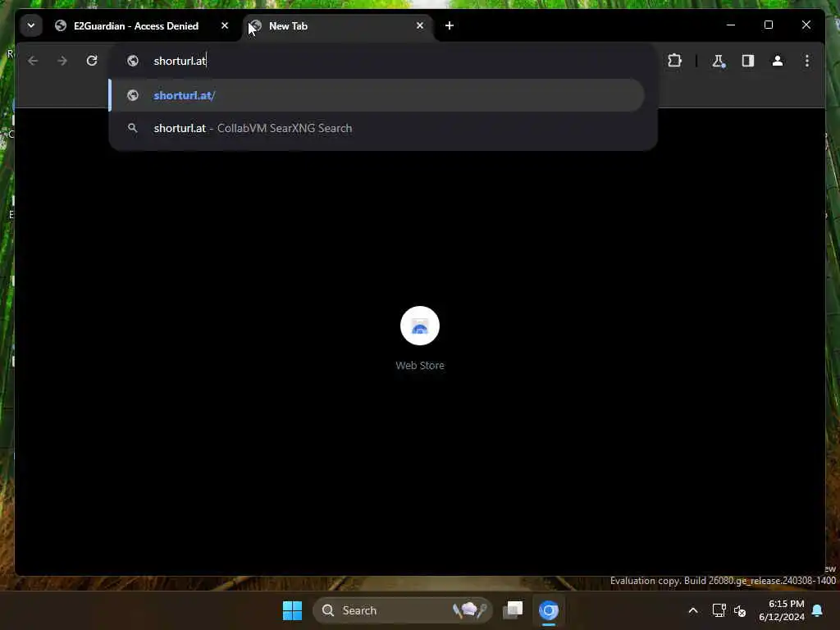The width and height of the screenshot is (840, 630).
Task: Open the Extensions puzzle icon
Action: 674,61
